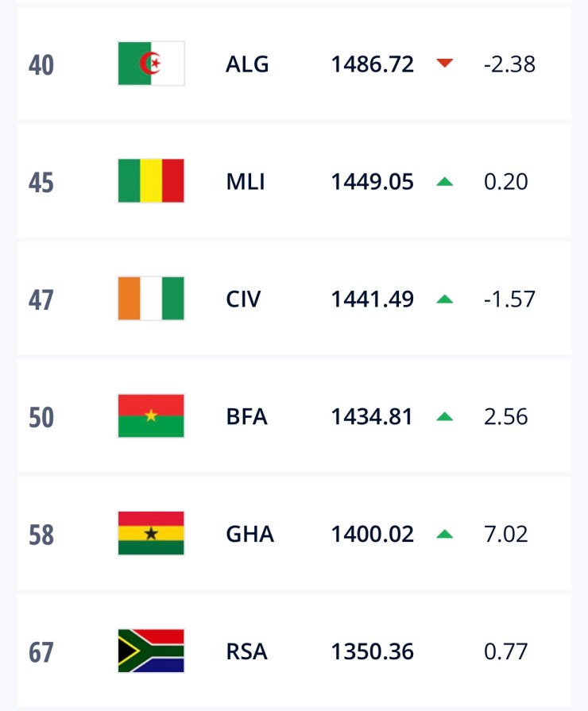Click the 1350.36 points value
The width and height of the screenshot is (588, 711).
pyautogui.click(x=372, y=651)
